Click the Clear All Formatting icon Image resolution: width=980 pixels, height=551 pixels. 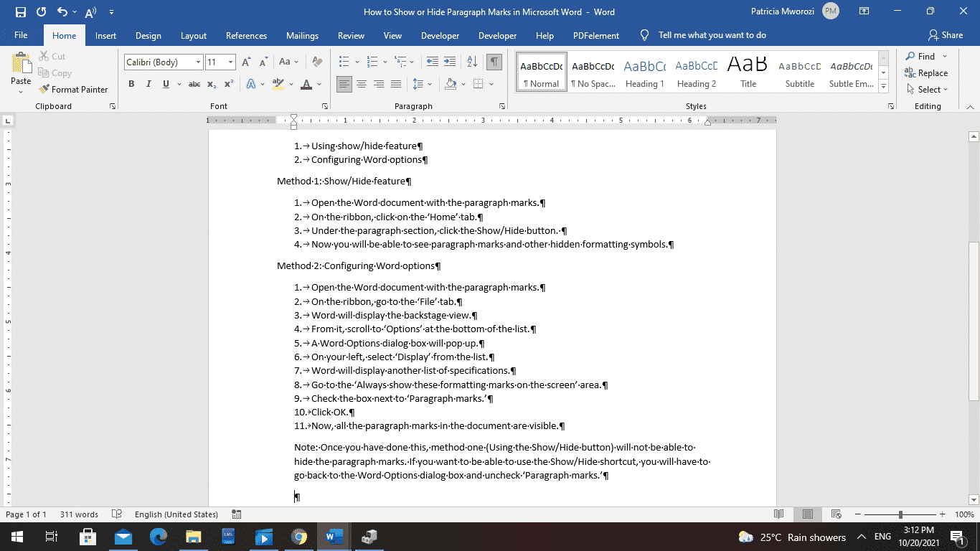coord(316,62)
